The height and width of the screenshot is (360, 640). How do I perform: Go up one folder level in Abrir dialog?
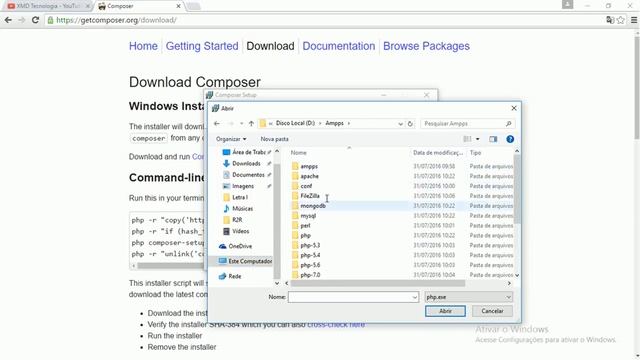tap(251, 123)
